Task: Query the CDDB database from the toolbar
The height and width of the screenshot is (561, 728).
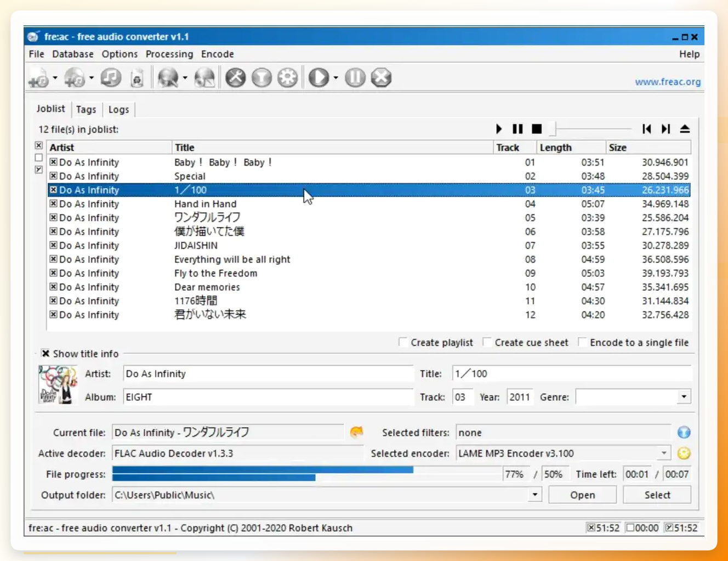Action: point(168,78)
